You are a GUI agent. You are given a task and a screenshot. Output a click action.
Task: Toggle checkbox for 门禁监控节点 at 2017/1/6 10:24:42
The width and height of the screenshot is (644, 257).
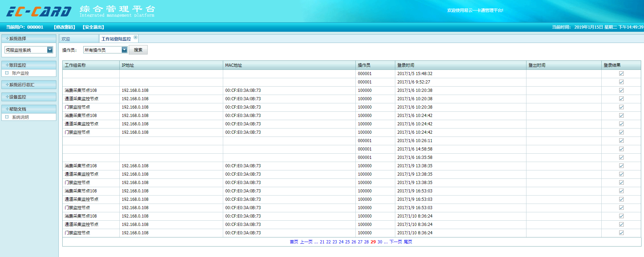click(621, 132)
